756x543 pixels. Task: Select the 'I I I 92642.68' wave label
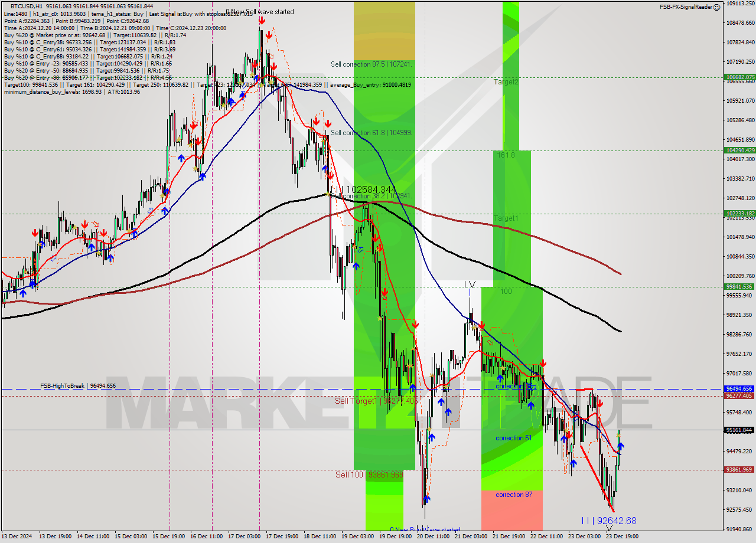coord(609,521)
